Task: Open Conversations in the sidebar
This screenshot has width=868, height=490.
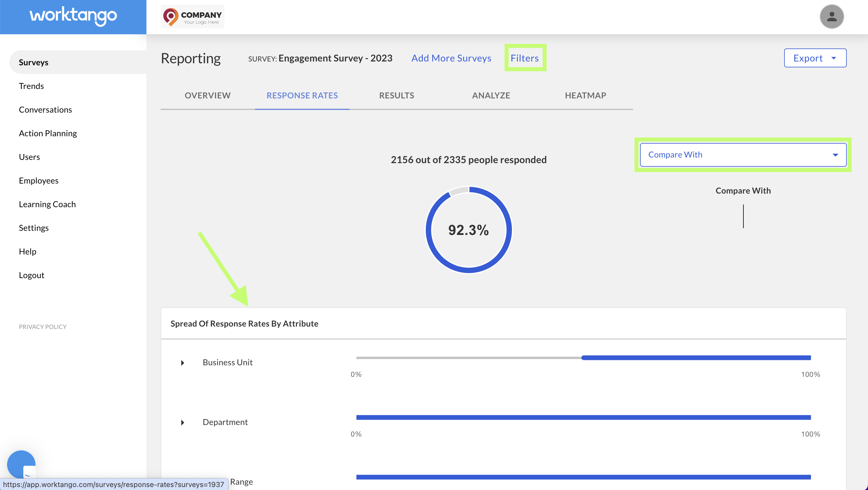Action: pos(45,110)
